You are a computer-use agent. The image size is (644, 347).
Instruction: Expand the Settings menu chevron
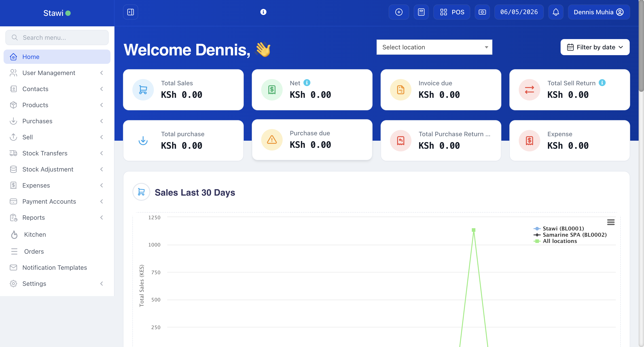[102, 284]
